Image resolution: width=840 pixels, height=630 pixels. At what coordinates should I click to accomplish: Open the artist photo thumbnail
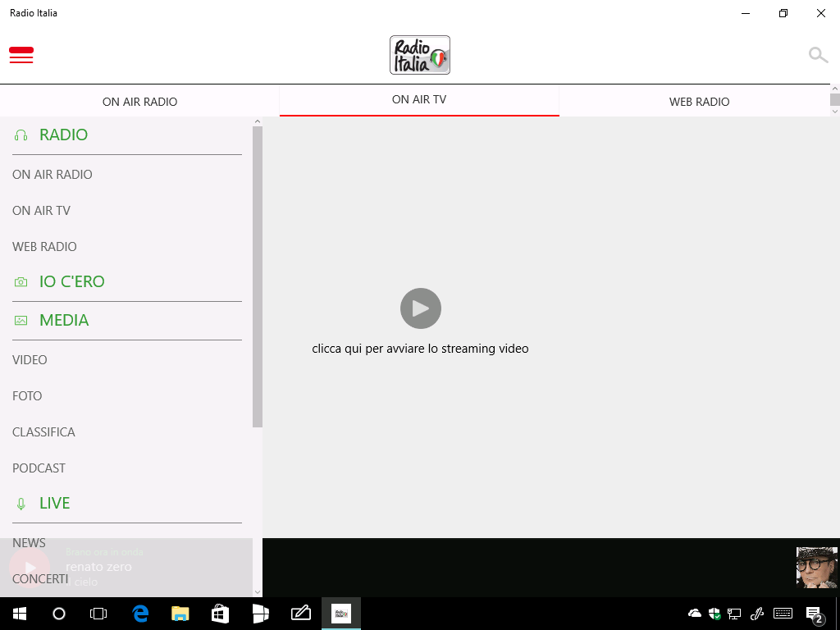(x=816, y=568)
